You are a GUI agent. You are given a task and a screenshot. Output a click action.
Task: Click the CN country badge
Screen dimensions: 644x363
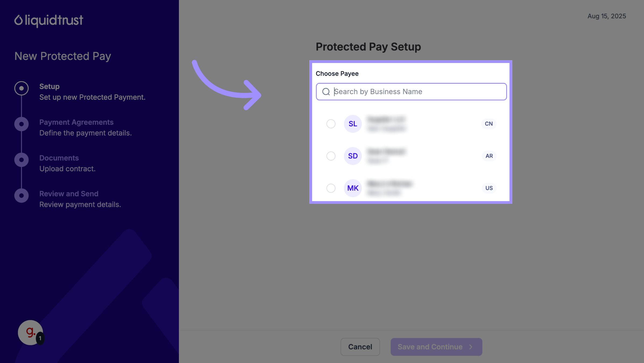click(x=489, y=124)
